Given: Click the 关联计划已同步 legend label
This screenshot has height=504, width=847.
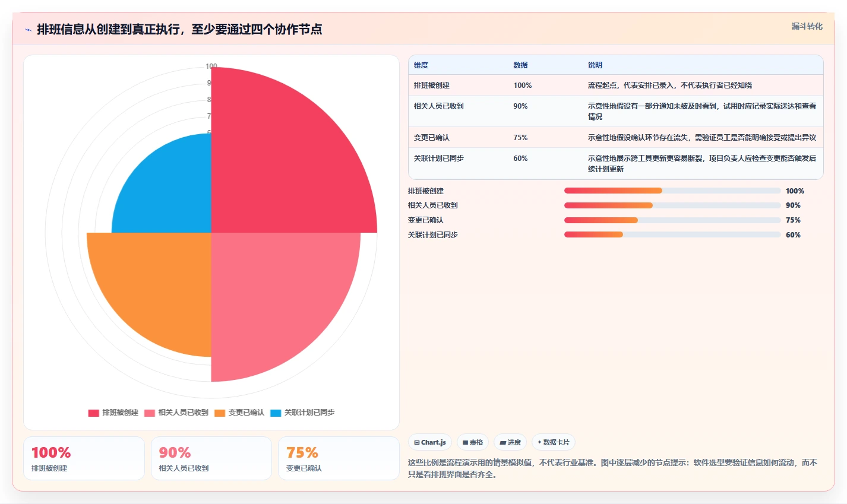Looking at the screenshot, I should click(309, 413).
